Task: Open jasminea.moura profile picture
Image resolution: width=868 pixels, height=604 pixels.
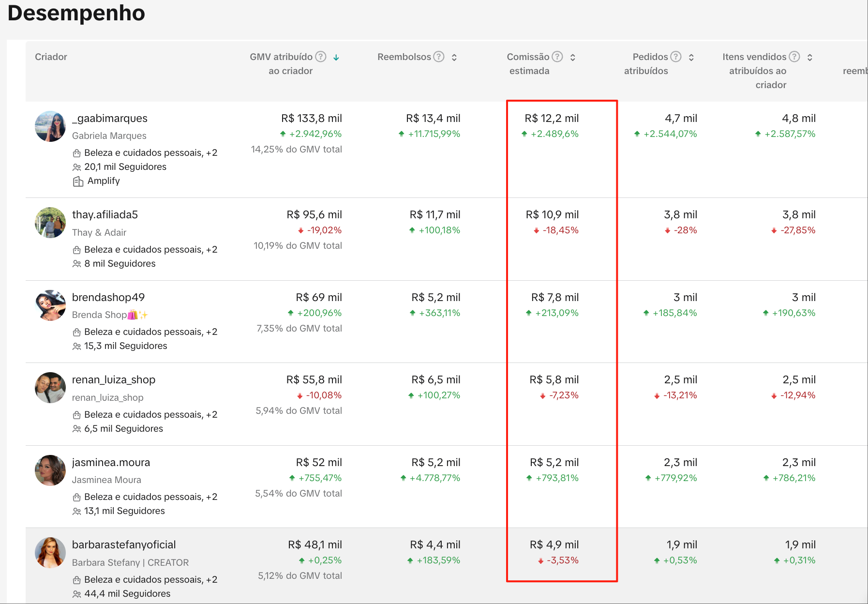Action: tap(50, 470)
